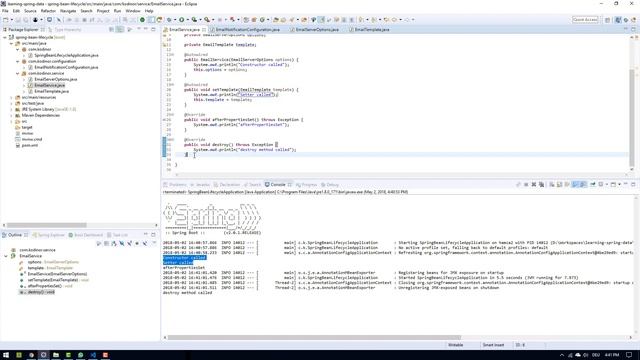Open the Outline view menu arrow
The image size is (640, 360).
pyautogui.click(x=154, y=242)
